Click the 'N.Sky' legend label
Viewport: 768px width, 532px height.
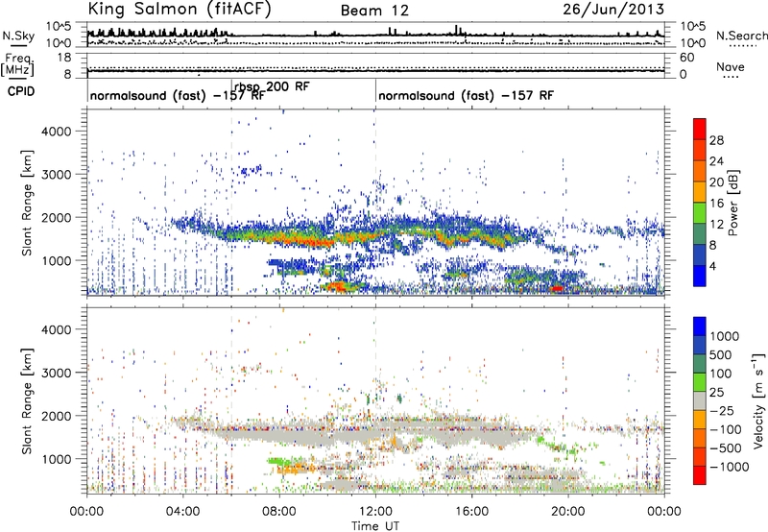pos(18,36)
